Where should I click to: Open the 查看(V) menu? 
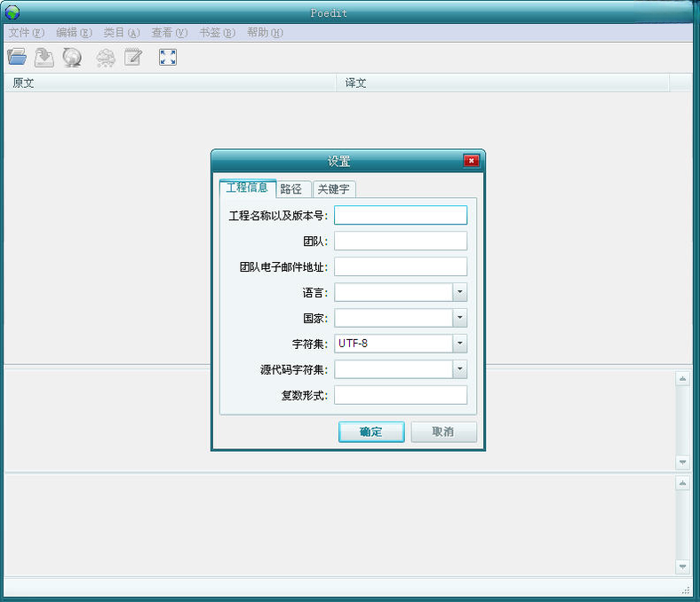170,33
